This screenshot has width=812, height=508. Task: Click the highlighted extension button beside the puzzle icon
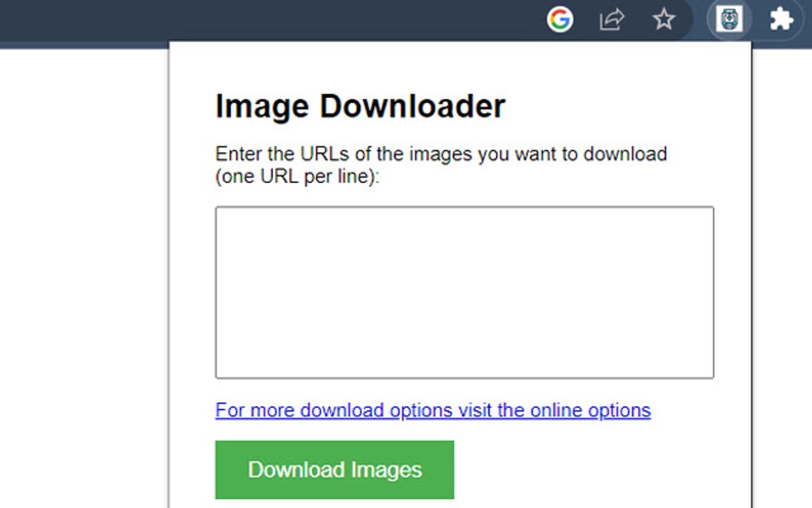click(729, 20)
